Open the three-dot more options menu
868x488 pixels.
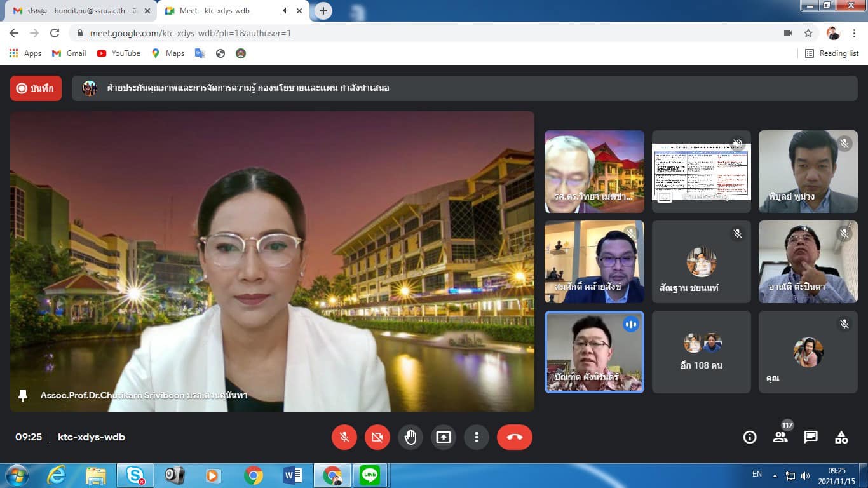pyautogui.click(x=476, y=437)
